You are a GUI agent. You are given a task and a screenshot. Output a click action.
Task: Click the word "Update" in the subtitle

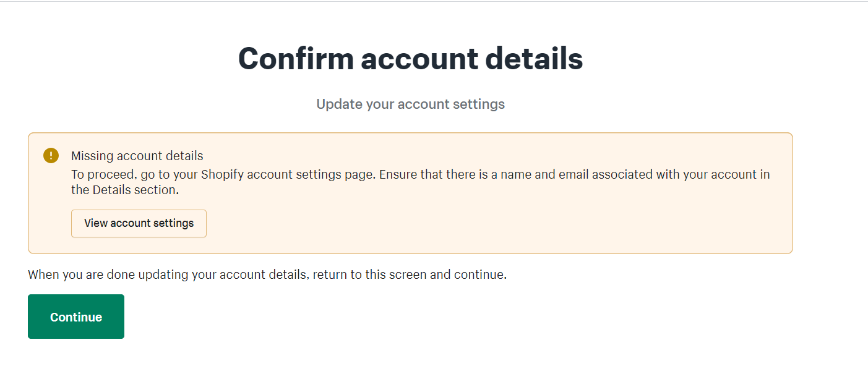pos(339,104)
